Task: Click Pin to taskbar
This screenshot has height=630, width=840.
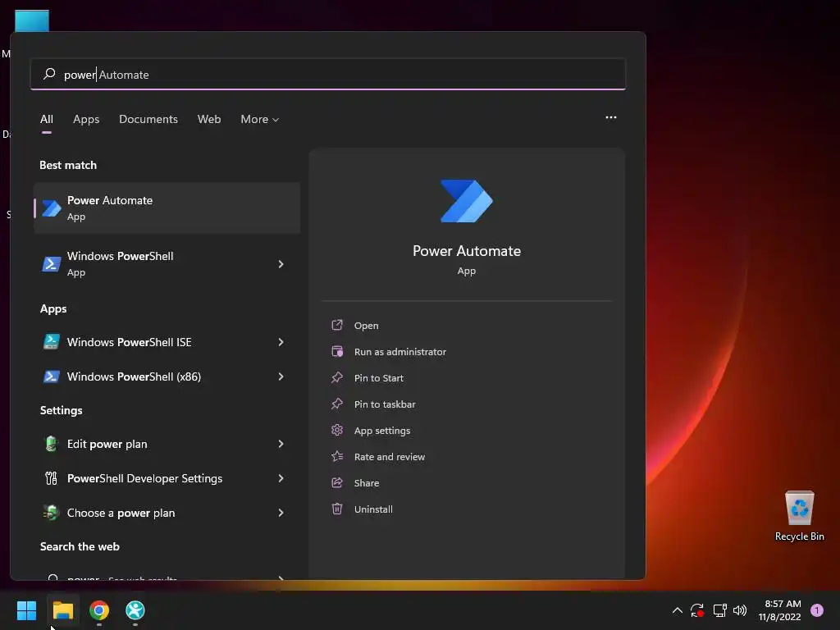Action: 385,404
